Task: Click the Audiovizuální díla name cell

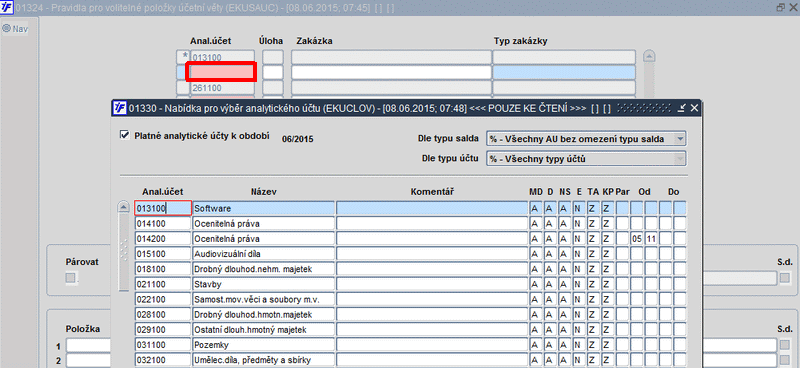Action: 263,254
